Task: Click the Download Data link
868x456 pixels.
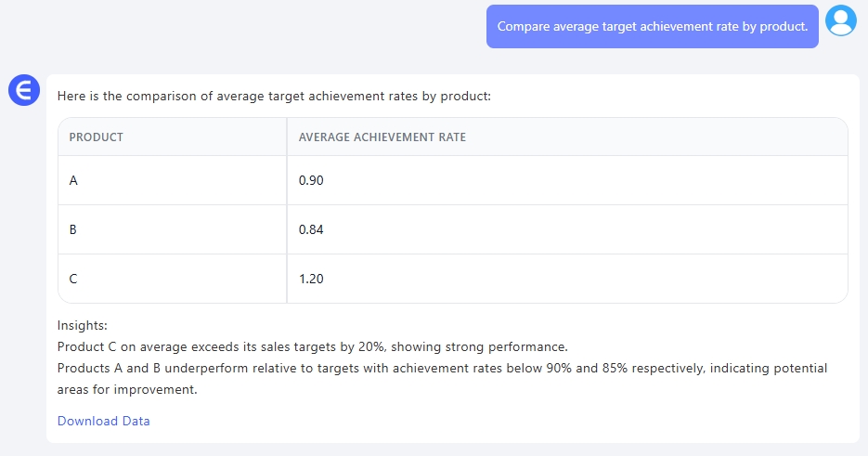Action: point(103,421)
